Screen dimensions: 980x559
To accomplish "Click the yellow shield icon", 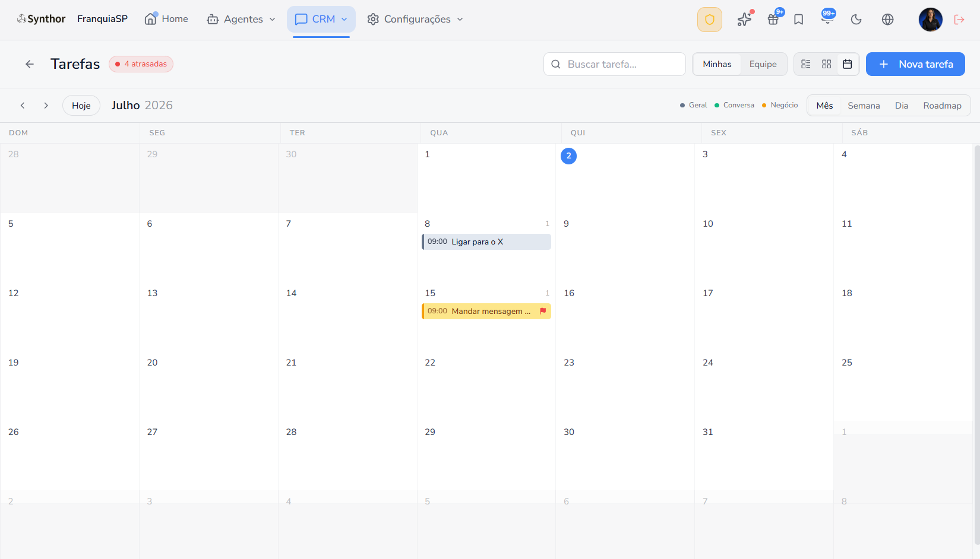I will 710,20.
